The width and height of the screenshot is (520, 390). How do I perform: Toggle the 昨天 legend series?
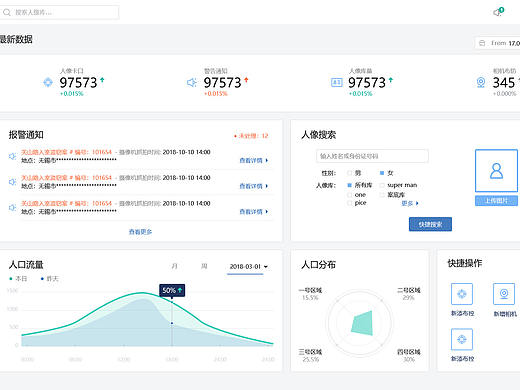49,279
